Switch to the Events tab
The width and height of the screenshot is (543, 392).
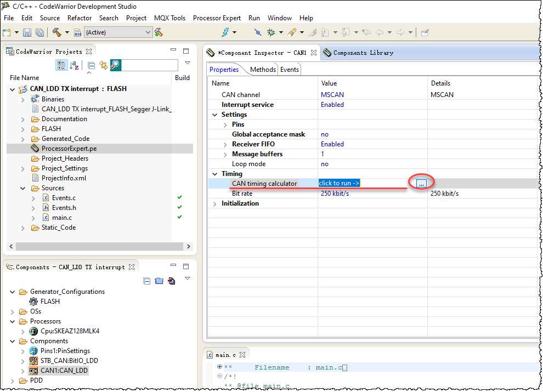[290, 70]
